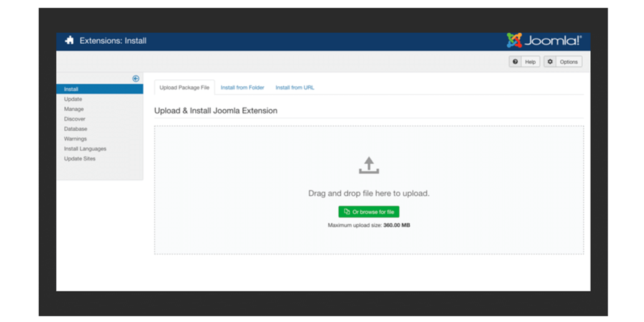Screen dimensions: 644x322
Task: Switch to Install from URL tab
Action: (295, 88)
